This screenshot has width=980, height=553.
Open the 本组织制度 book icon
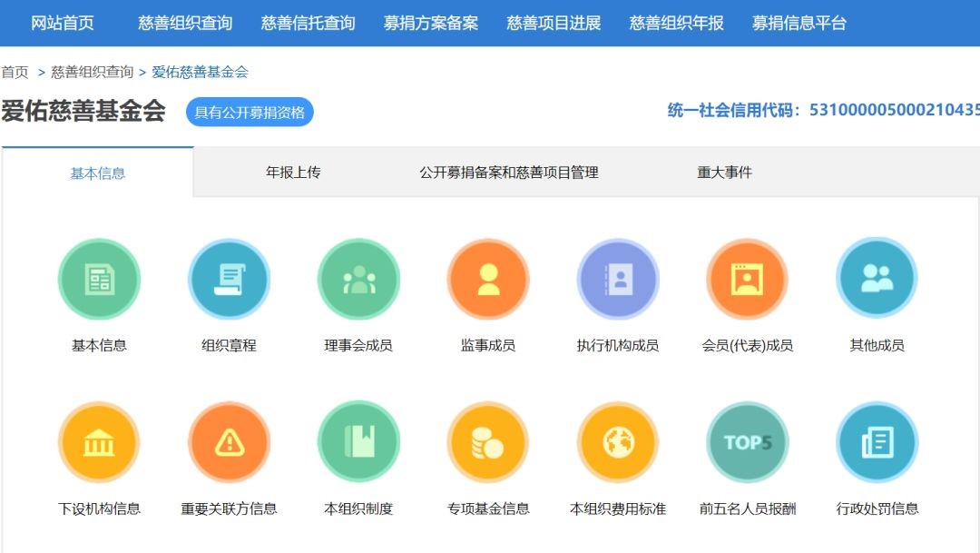(358, 441)
